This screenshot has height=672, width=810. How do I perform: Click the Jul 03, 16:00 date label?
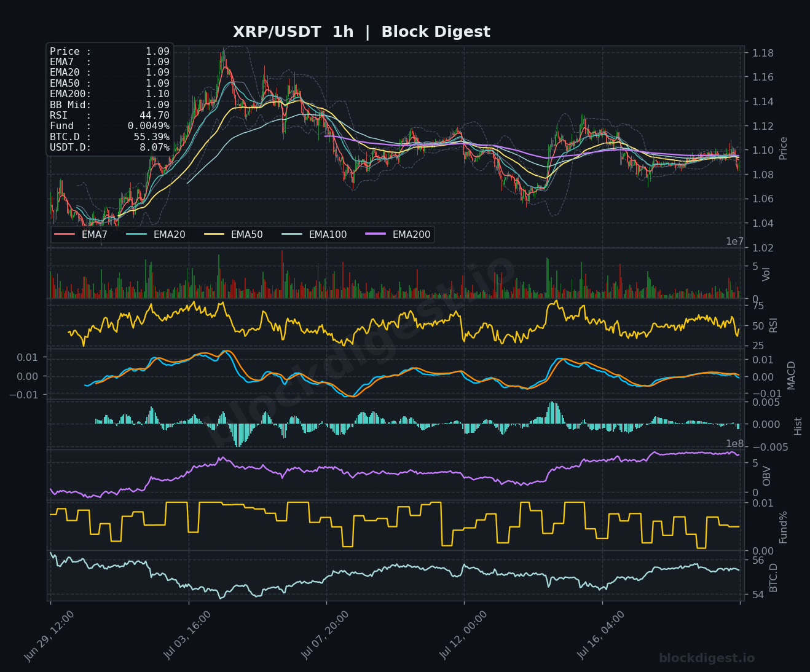[x=187, y=636]
